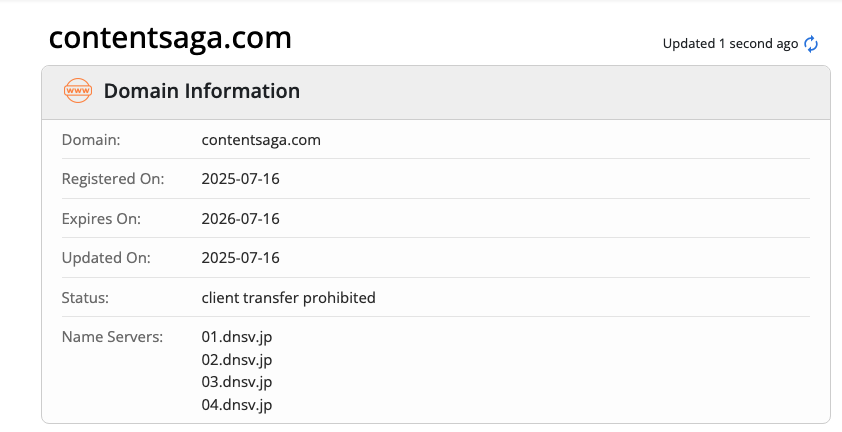Click the refresh arrows icon

click(x=811, y=43)
